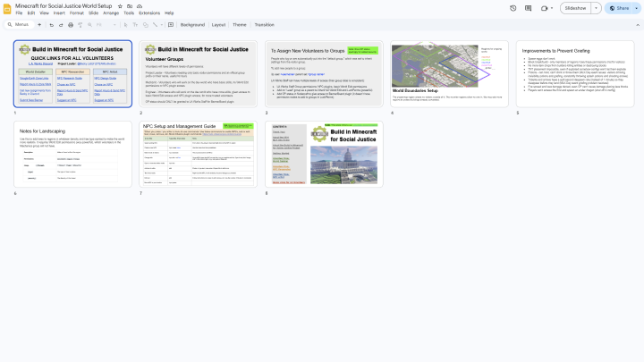Print the presentation
The width and height of the screenshot is (644, 362).
coord(71,25)
